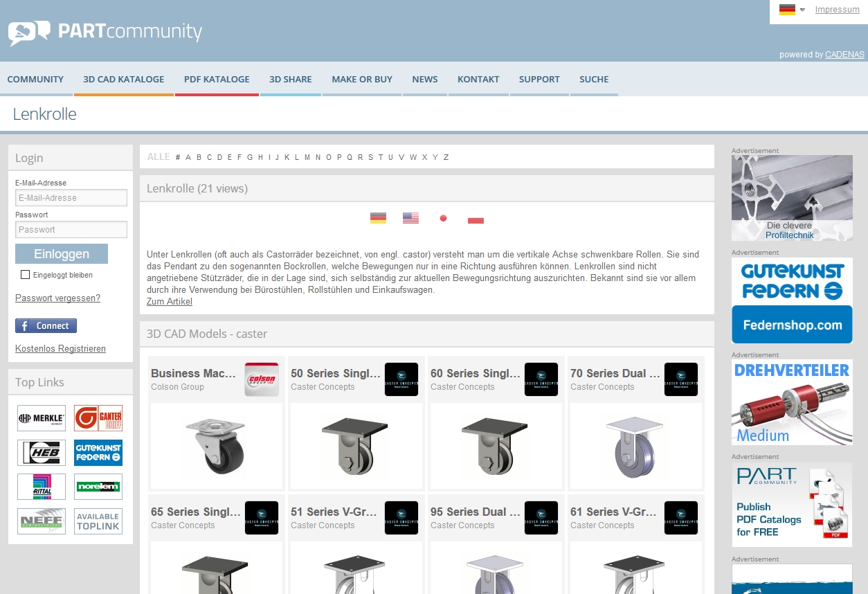Follow the CADENAS link
Viewport: 868px width, 594px height.
click(x=844, y=55)
